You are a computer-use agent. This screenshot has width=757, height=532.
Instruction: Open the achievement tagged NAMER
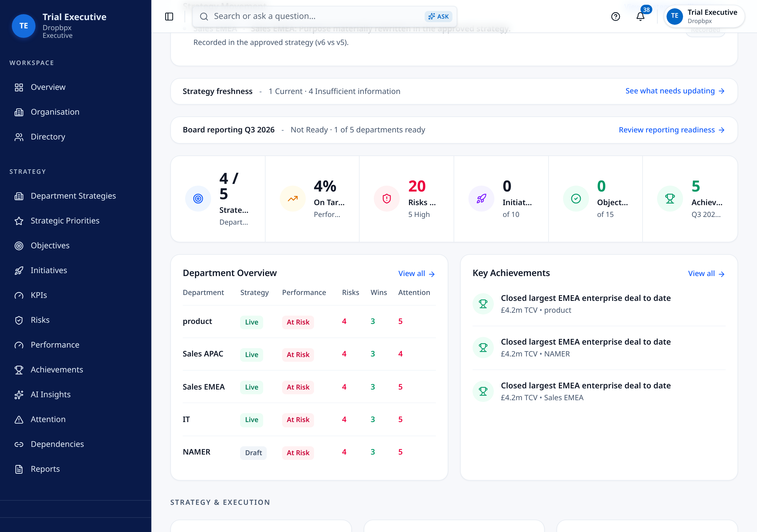click(x=599, y=348)
